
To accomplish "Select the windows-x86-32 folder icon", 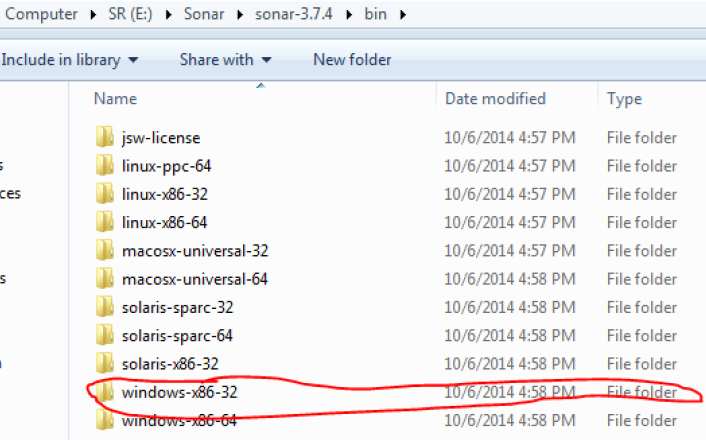I will [104, 391].
